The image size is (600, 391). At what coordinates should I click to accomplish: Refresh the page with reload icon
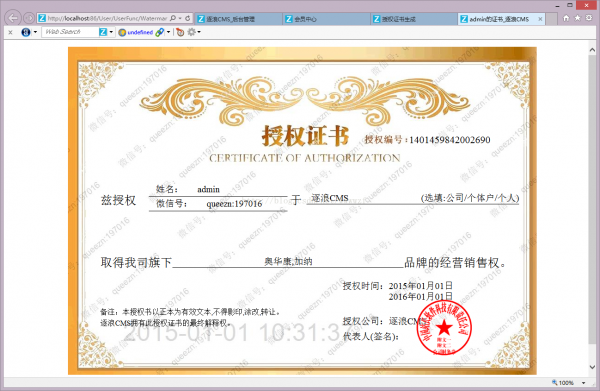(188, 18)
